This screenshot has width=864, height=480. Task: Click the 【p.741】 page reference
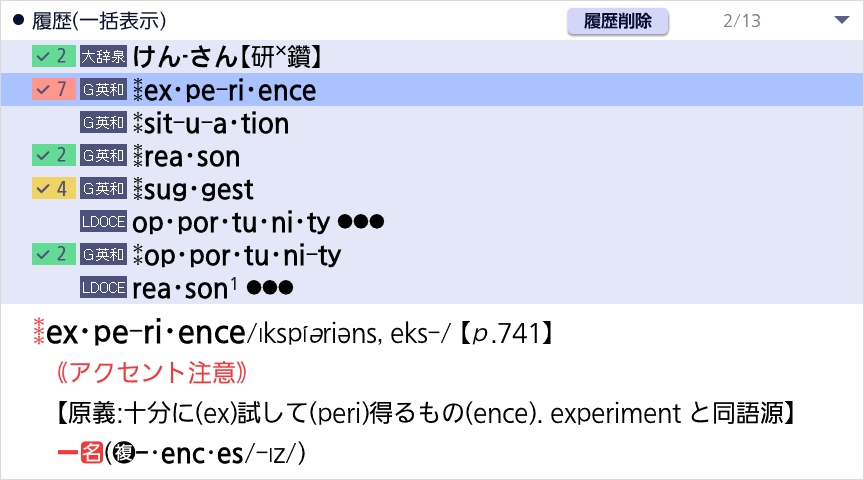click(510, 332)
